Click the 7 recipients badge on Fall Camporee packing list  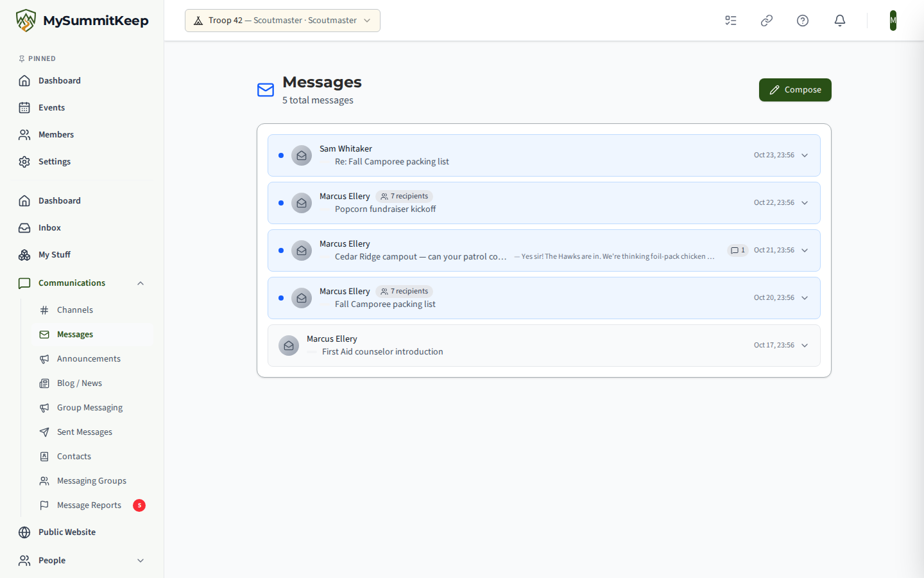[x=404, y=292]
